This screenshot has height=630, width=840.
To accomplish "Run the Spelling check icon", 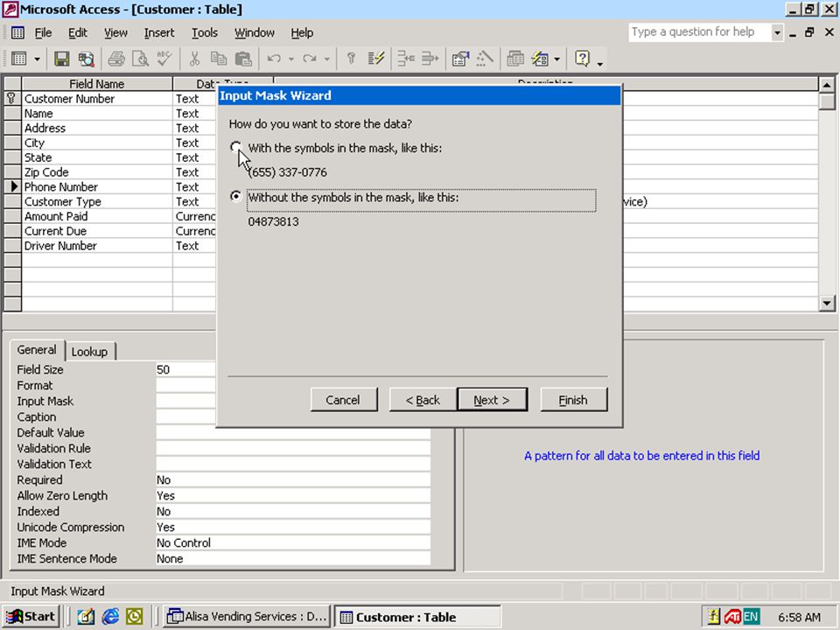I will click(x=164, y=59).
